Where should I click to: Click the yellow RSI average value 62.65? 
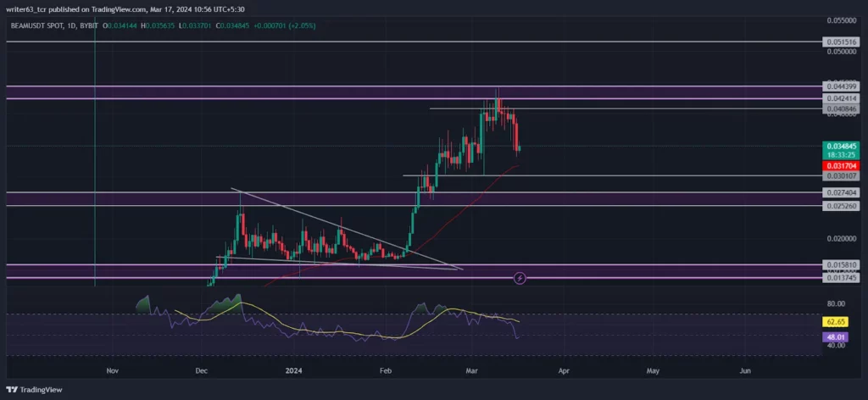tap(836, 321)
